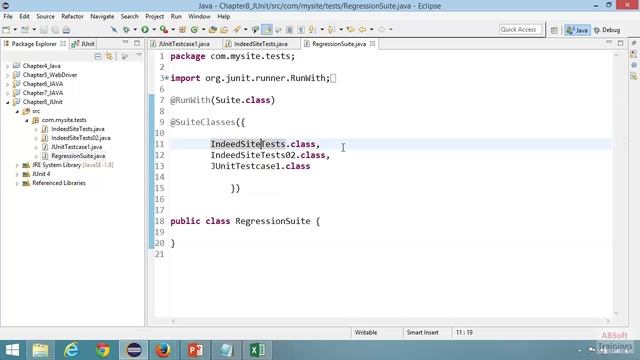Open the File menu
Image resolution: width=640 pixels, height=360 pixels.
8,16
